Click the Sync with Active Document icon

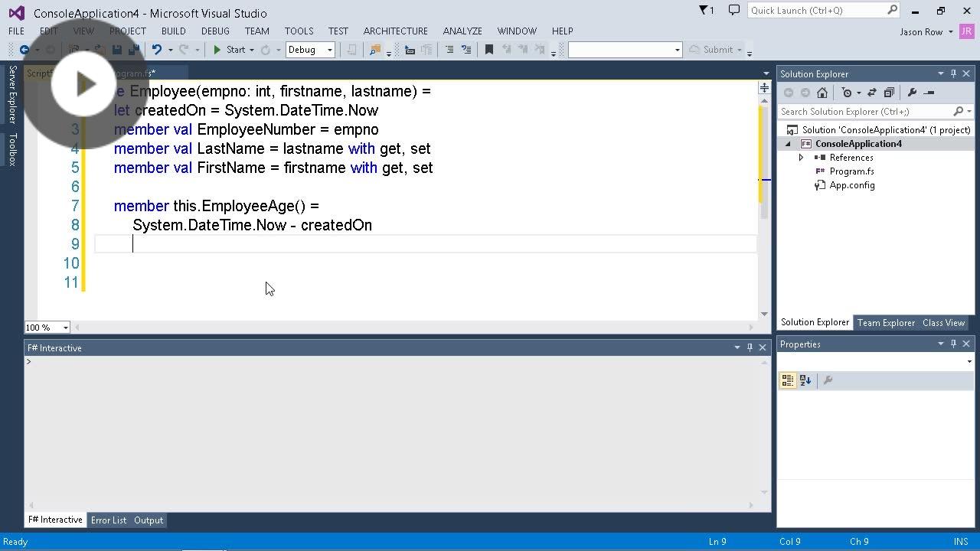(x=872, y=92)
